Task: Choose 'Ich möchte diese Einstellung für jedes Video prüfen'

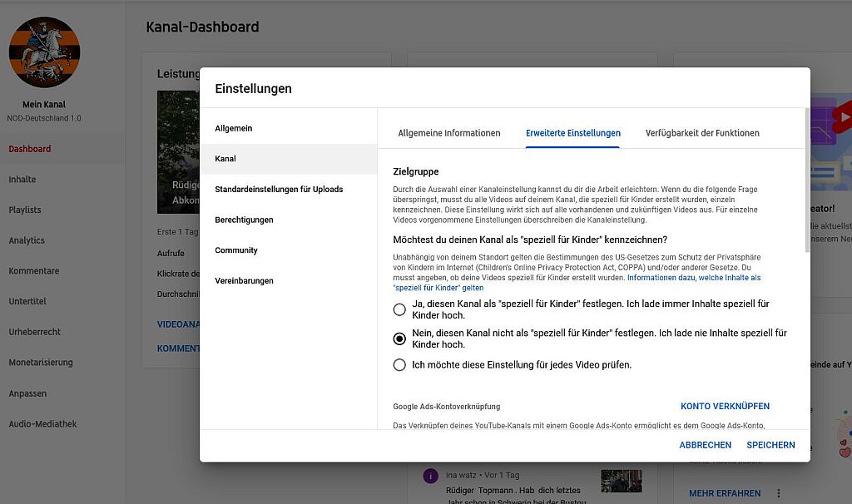Action: pos(399,365)
